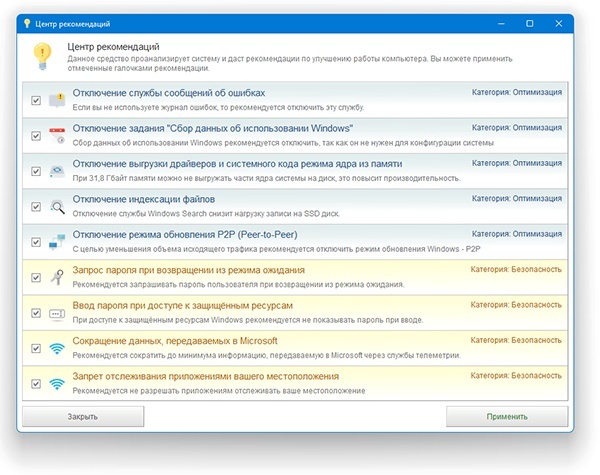This screenshot has height=475, width=600.
Task: Click the Wi-Fi icon for location tracking ban
Action: 58,383
